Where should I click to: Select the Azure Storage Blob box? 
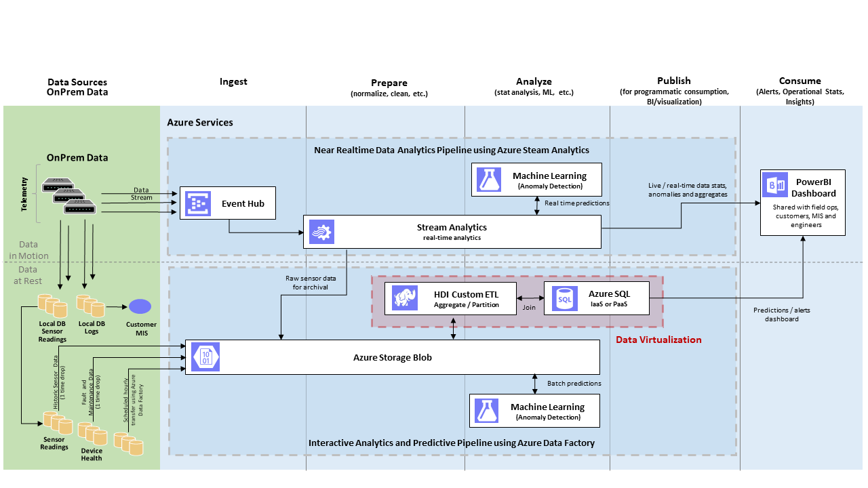pos(393,357)
